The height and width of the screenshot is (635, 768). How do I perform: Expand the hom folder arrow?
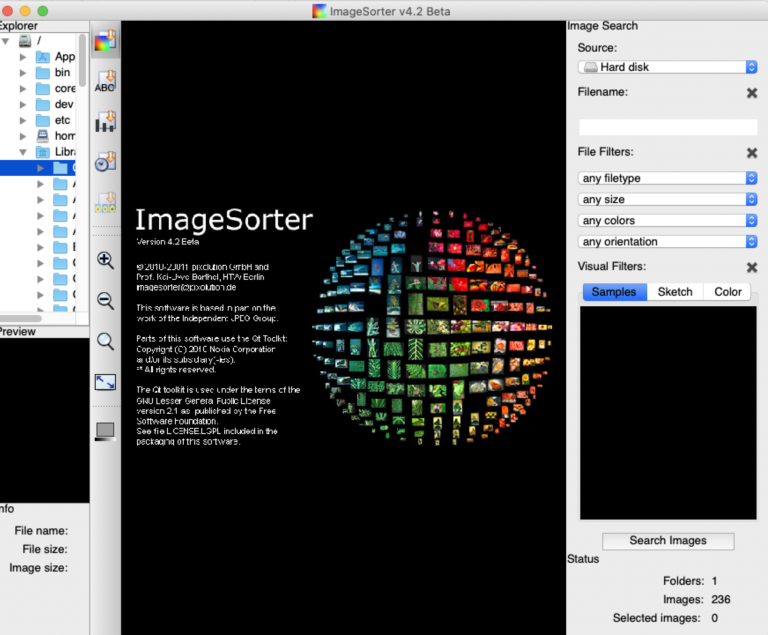(x=23, y=136)
